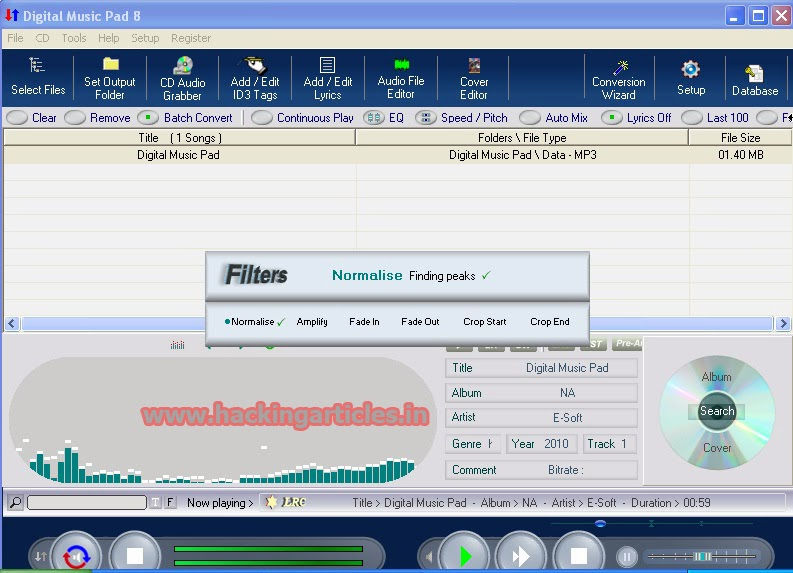
Task: Enable Auto Mix
Action: (x=553, y=118)
